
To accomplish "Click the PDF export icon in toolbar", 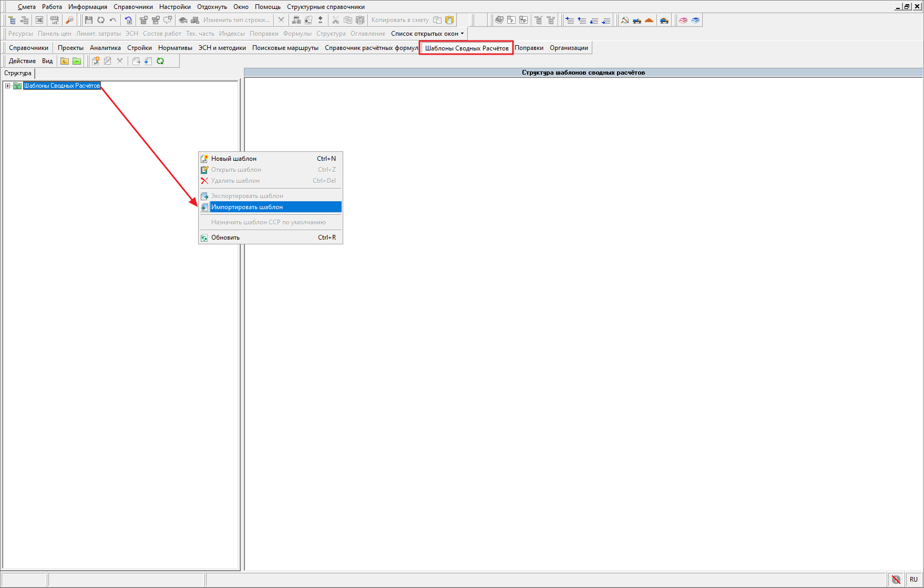I will pyautogui.click(x=54, y=20).
